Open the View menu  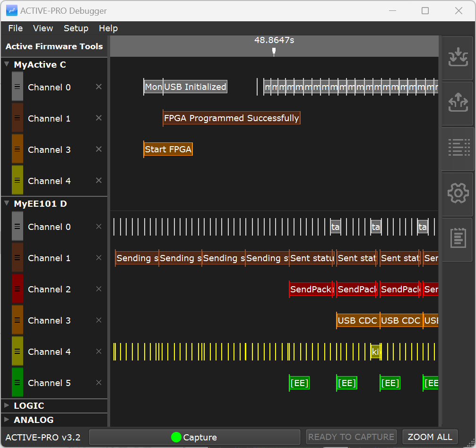(x=43, y=28)
